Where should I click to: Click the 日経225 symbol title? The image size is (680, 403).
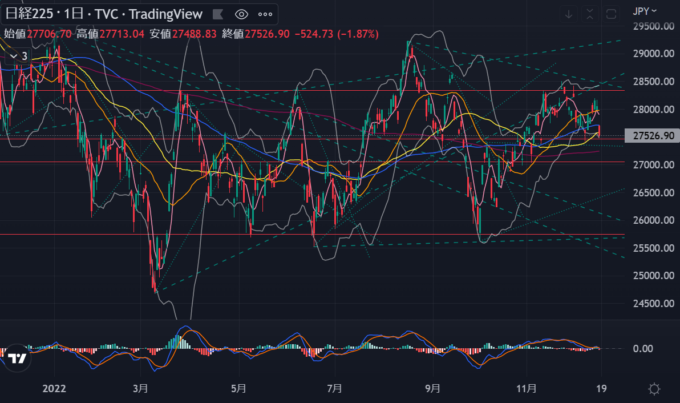29,15
